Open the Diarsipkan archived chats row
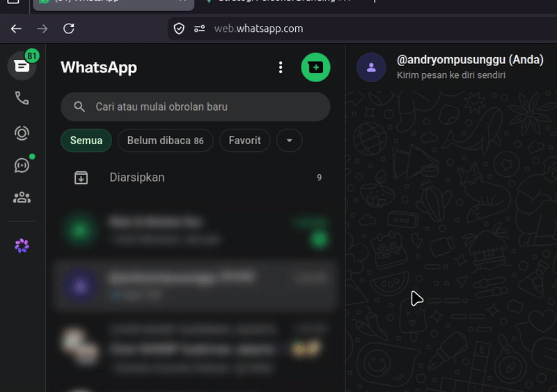 [x=196, y=178]
